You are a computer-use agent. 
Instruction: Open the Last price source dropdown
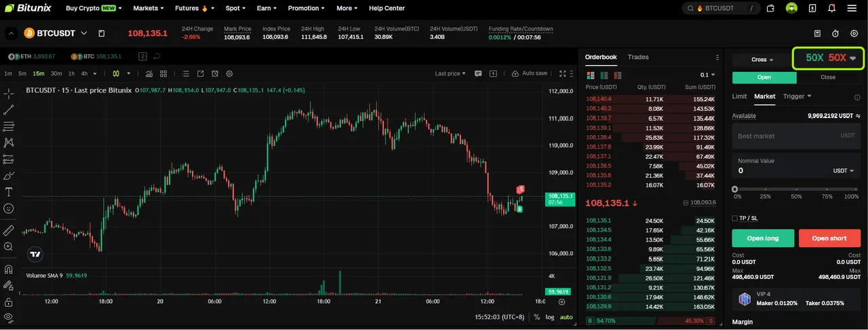click(x=450, y=73)
